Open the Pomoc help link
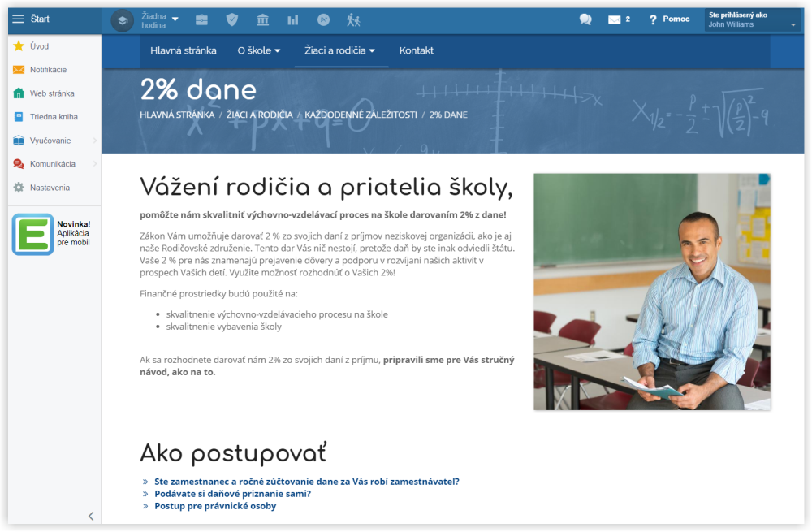 (676, 19)
